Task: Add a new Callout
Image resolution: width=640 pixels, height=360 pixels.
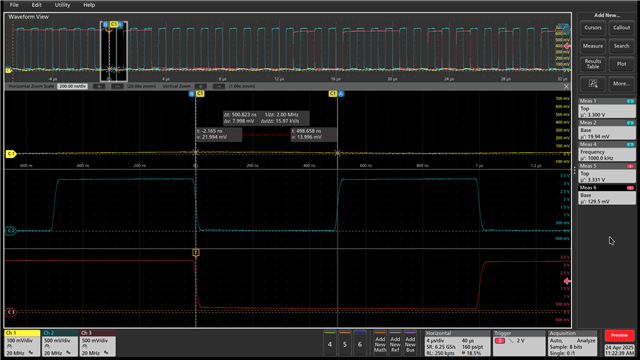Action: 621,28
